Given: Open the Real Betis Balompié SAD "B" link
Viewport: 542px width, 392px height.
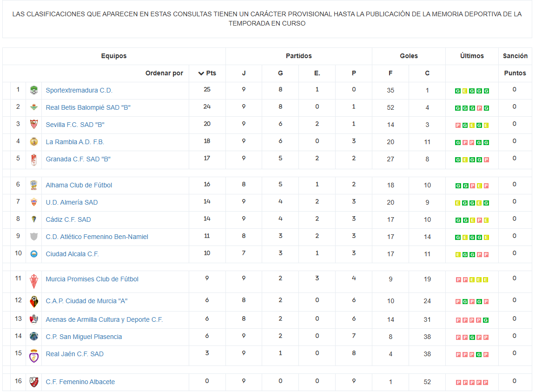Looking at the screenshot, I should [x=88, y=107].
